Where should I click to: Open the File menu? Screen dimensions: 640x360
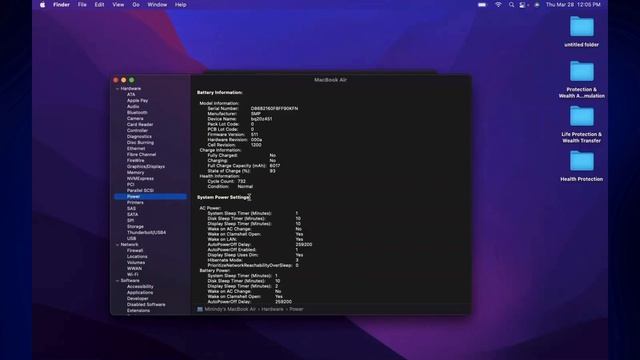click(82, 5)
